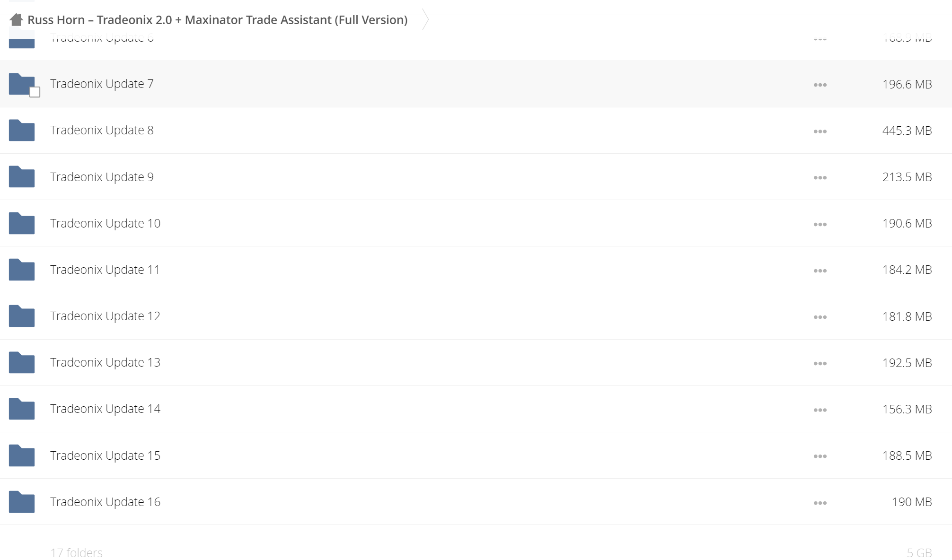This screenshot has height=560, width=952.
Task: Tick the checkbox on the Tradeonix Update 7 folder
Action: [x=35, y=92]
